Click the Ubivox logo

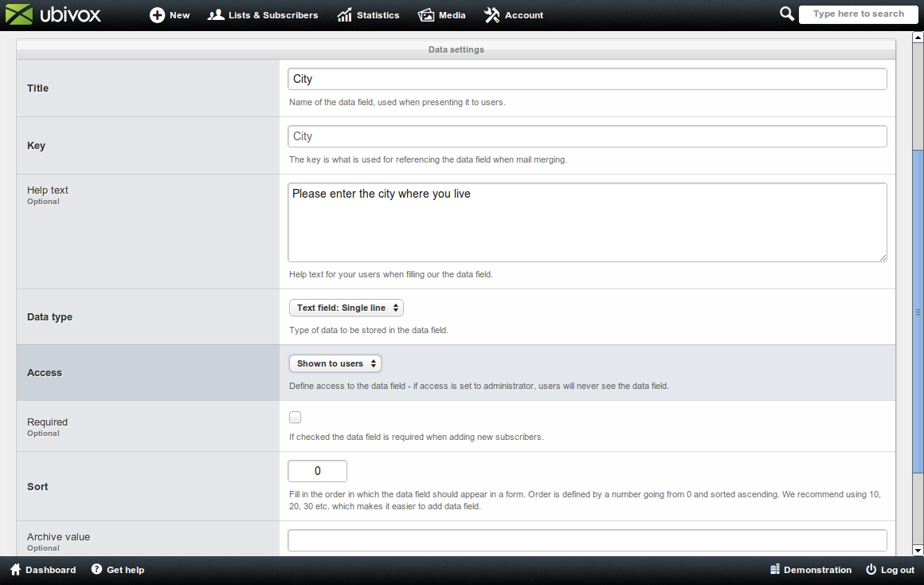[x=53, y=14]
